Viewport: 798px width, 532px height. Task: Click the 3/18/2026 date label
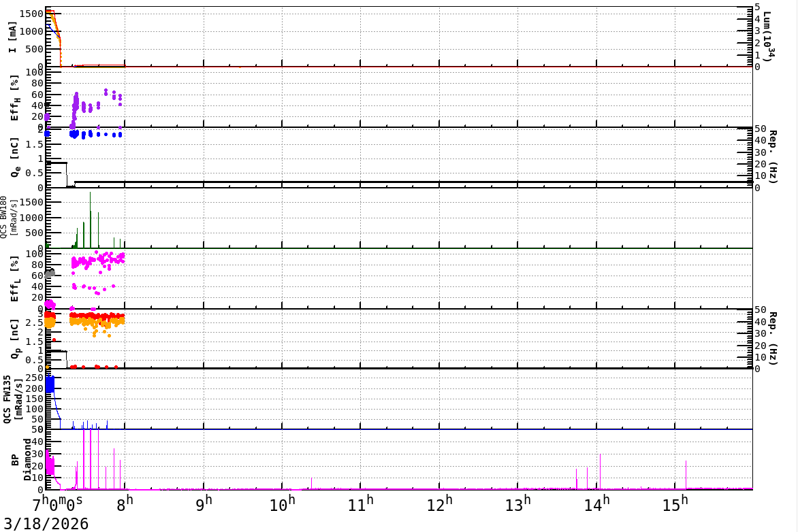46,523
